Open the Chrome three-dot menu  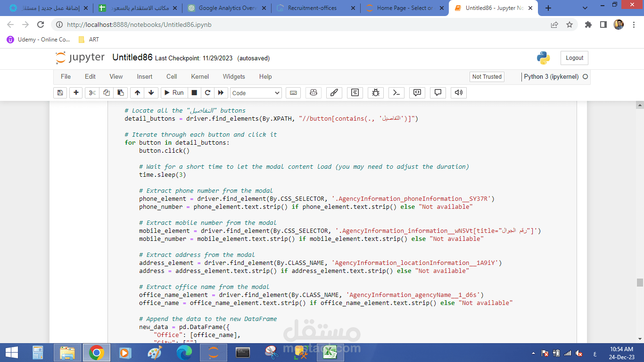634,25
